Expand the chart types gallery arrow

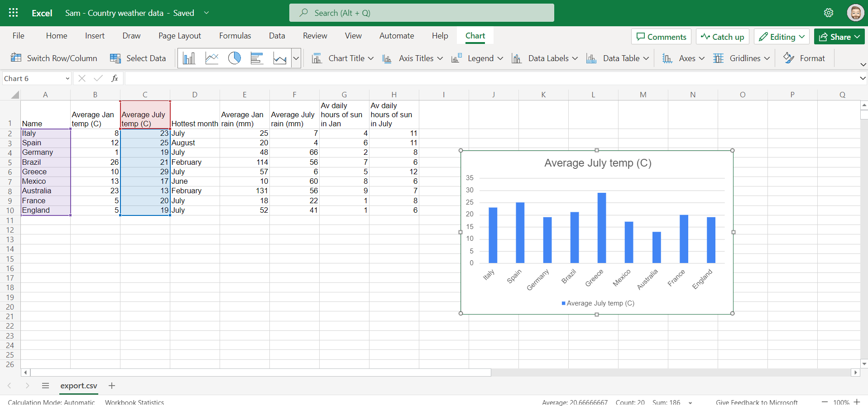pyautogui.click(x=296, y=58)
